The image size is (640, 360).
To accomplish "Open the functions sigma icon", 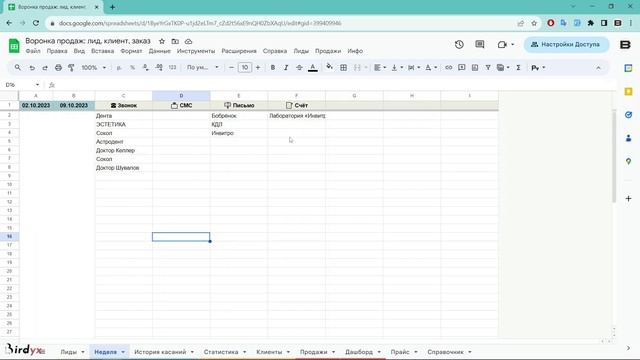I will [x=518, y=67].
